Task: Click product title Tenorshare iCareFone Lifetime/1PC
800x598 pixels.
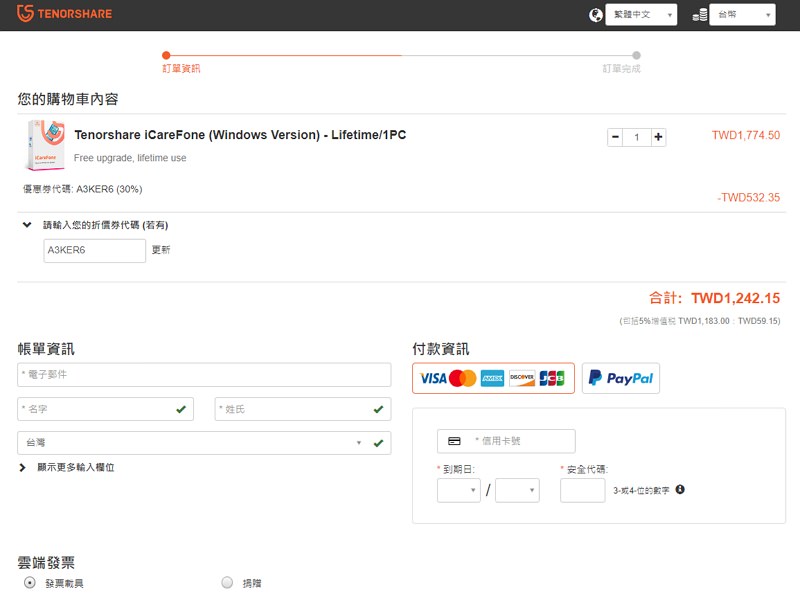Action: point(240,135)
